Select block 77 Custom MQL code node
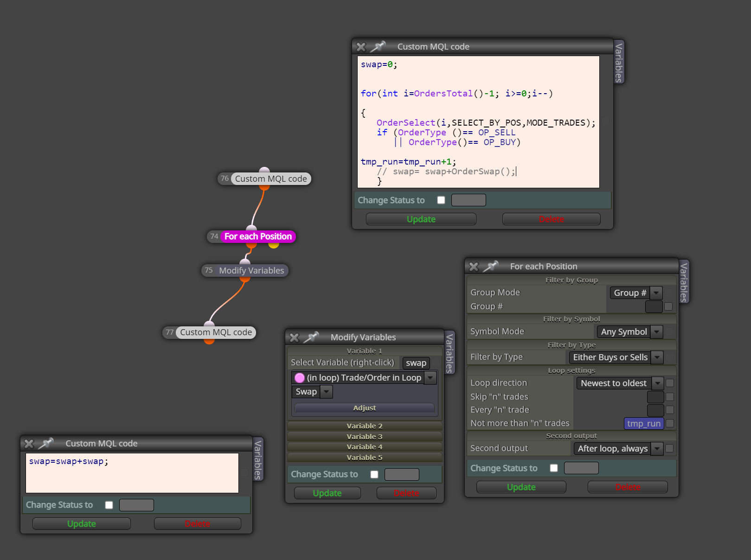 [x=209, y=332]
